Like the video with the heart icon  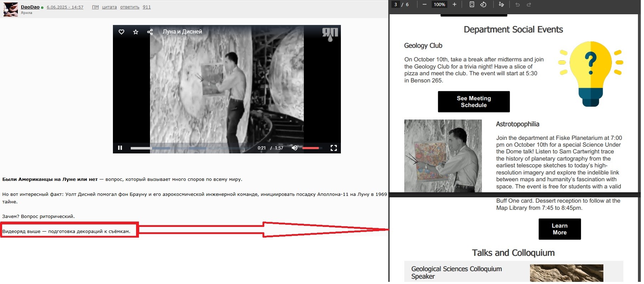[x=121, y=32]
